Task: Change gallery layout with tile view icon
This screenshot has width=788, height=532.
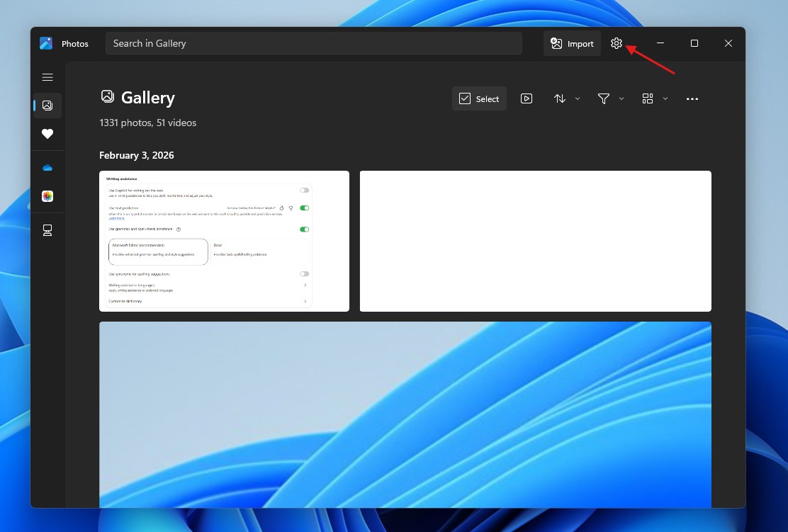Action: pos(647,98)
